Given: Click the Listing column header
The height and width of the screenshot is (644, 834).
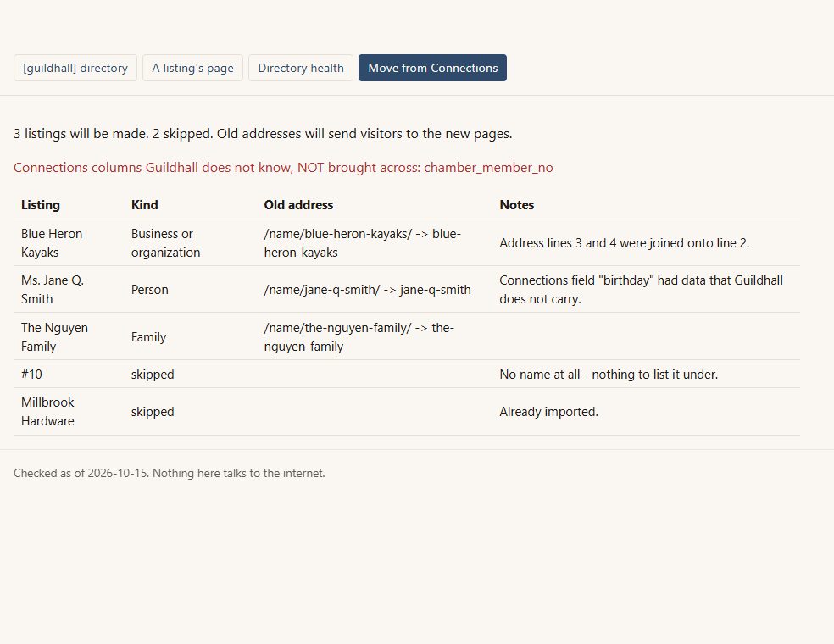Looking at the screenshot, I should 41,205.
